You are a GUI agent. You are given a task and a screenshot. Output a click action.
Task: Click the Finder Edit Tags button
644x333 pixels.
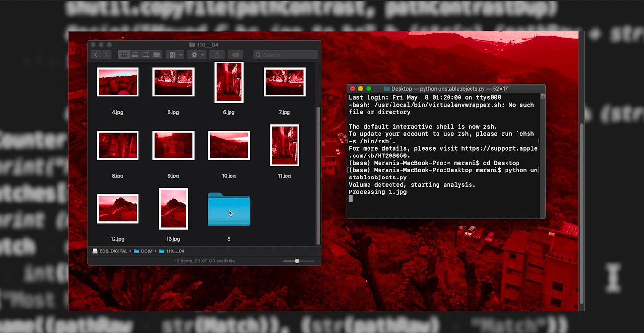(x=235, y=55)
